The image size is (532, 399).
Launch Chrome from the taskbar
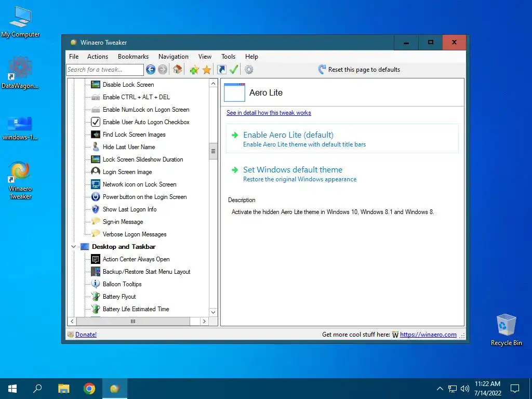pos(89,389)
